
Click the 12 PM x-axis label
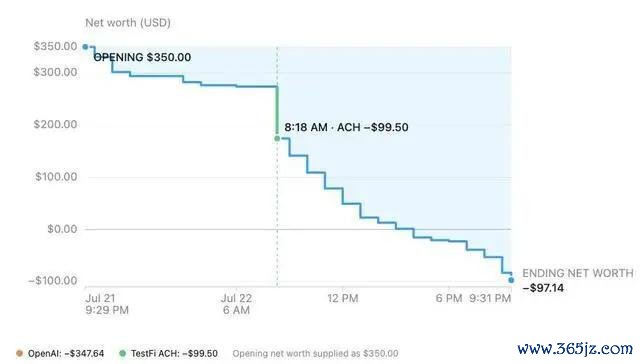pyautogui.click(x=343, y=298)
